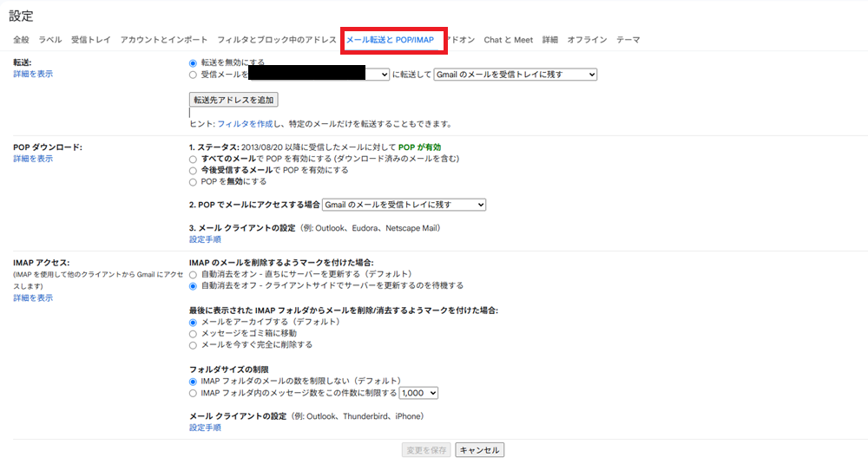
Task: Select メッセージをゴミ箱に移動 option
Action: click(193, 333)
